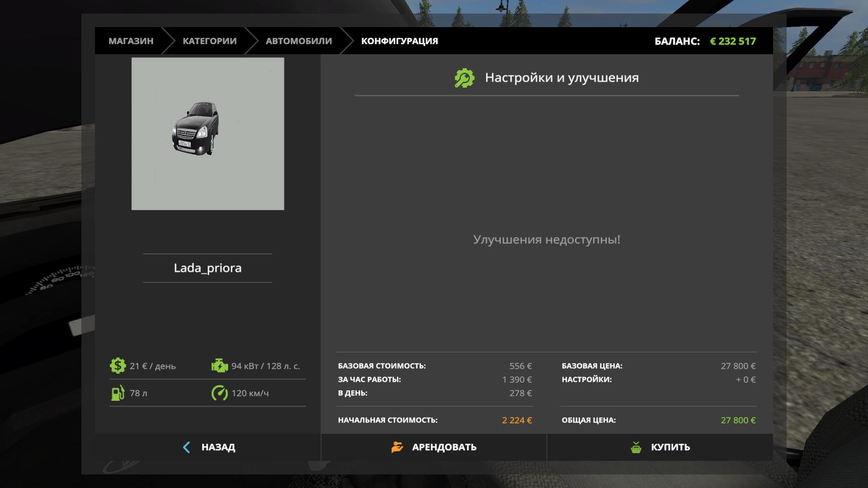Click the общая цена 27 800 € value
The width and height of the screenshot is (868, 488).
pos(738,420)
